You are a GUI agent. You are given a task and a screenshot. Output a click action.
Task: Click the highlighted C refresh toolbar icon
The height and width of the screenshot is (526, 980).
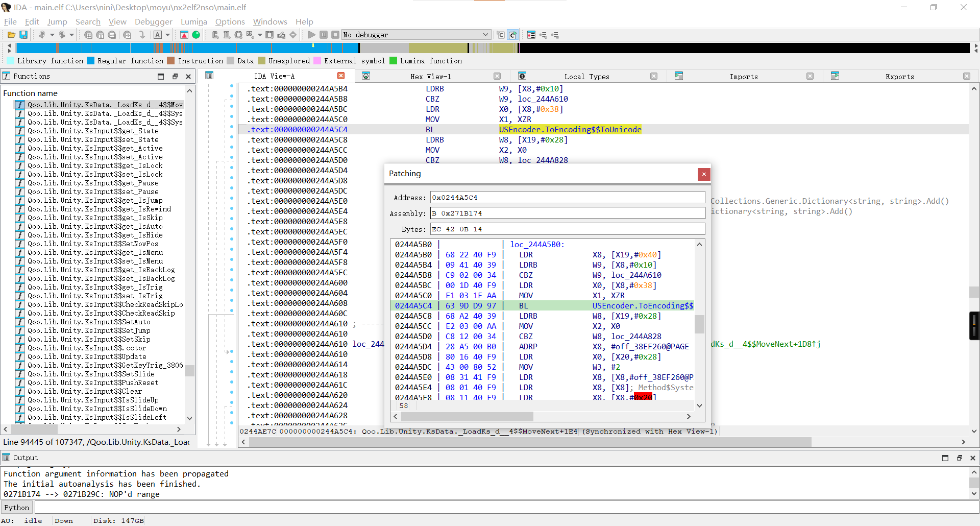513,35
